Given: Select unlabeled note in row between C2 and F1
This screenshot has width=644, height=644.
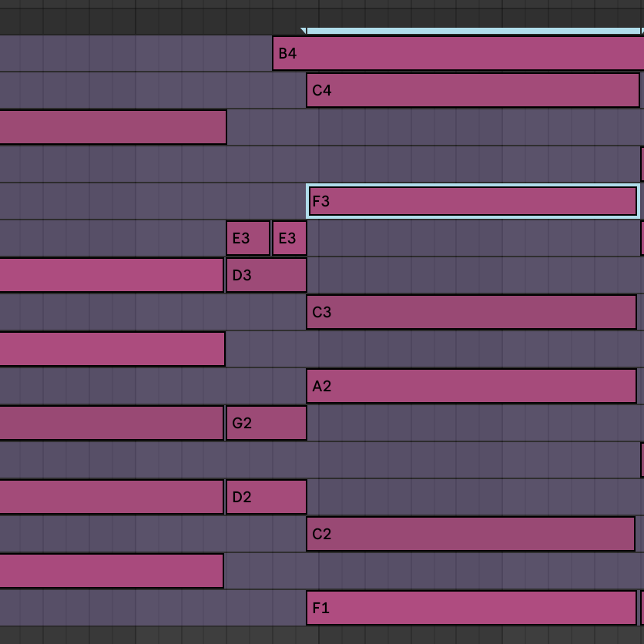Looking at the screenshot, I should pyautogui.click(x=112, y=571).
